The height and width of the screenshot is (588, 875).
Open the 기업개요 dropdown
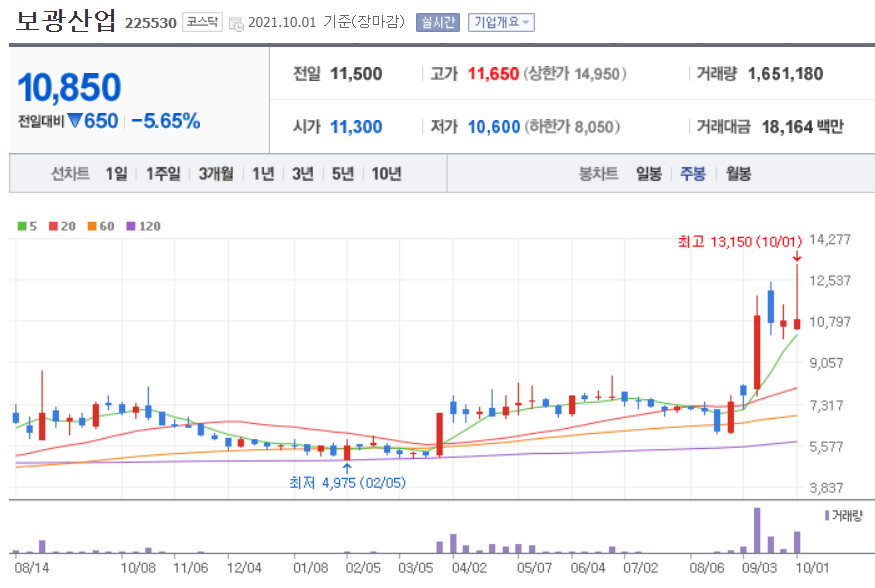[x=501, y=22]
